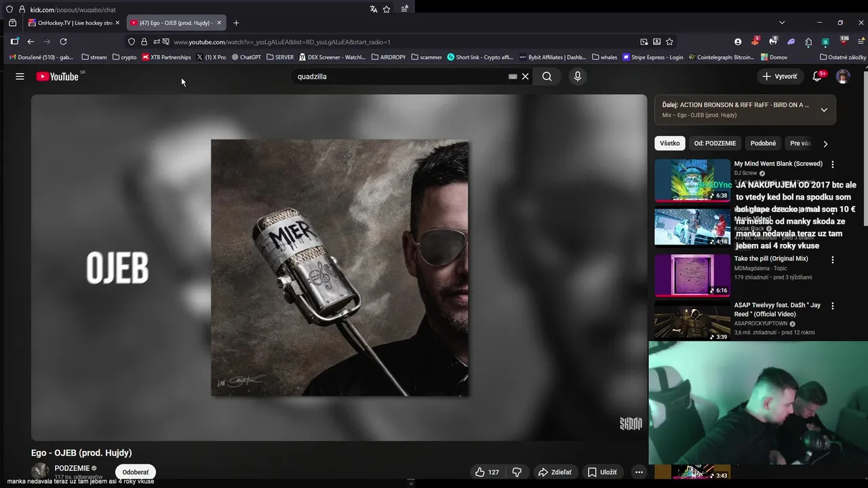The height and width of the screenshot is (488, 868).
Task: List all tabs dropdown arrow
Action: click(x=781, y=23)
